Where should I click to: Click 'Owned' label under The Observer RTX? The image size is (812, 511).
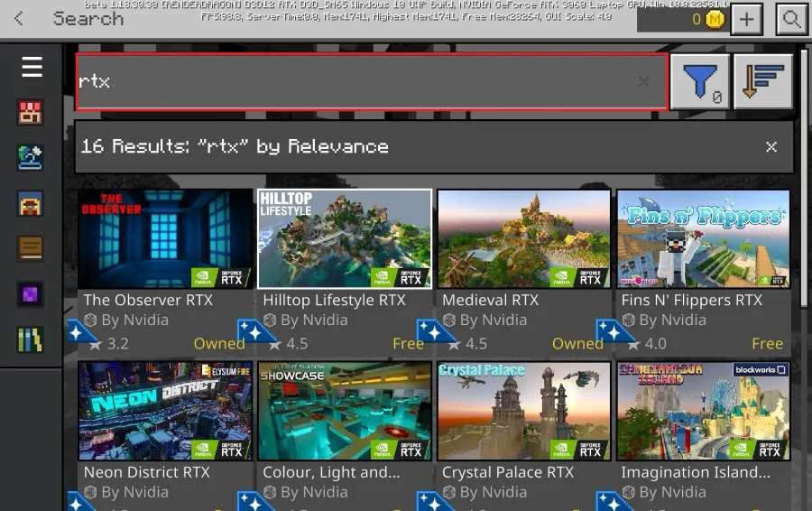219,344
